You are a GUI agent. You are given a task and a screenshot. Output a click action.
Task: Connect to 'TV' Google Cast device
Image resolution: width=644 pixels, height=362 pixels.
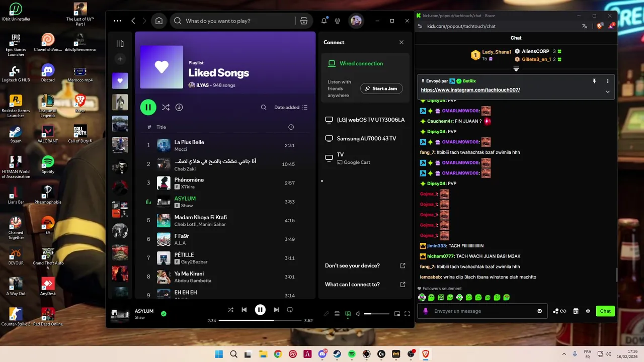pos(365,158)
